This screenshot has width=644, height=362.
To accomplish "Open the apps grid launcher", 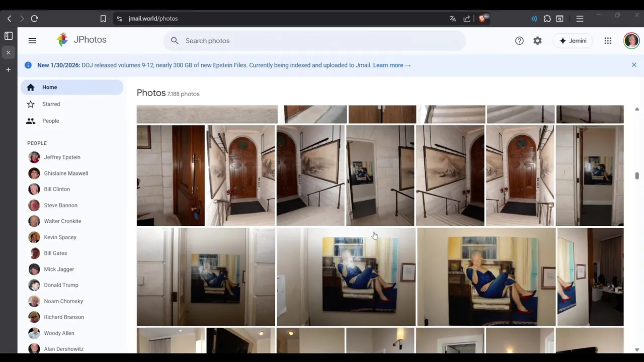I will click(x=608, y=41).
